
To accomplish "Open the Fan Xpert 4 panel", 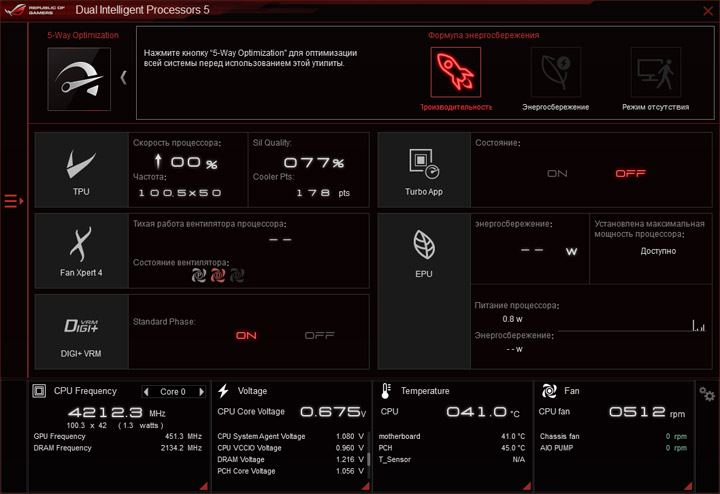I will click(x=82, y=251).
